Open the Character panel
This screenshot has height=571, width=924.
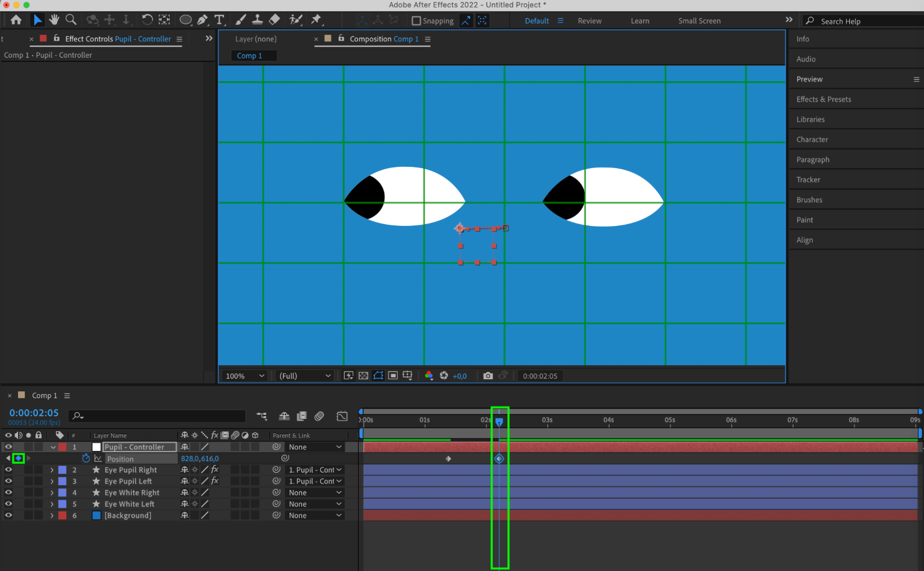(812, 140)
